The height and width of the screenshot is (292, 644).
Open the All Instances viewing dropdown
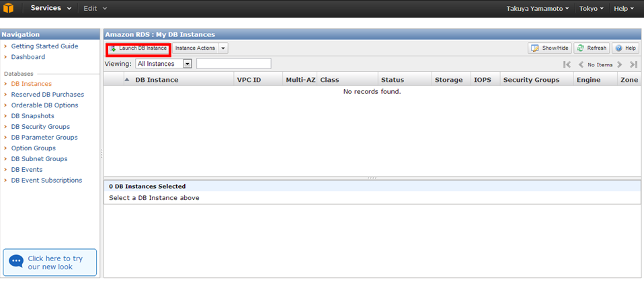coord(163,64)
